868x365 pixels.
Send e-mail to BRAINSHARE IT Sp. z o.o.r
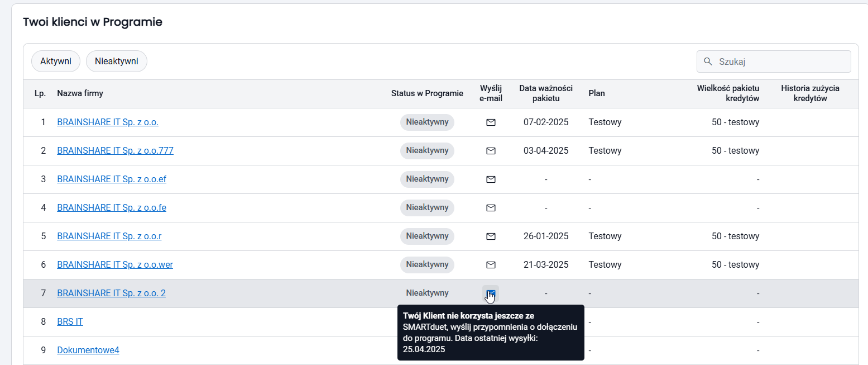click(491, 236)
